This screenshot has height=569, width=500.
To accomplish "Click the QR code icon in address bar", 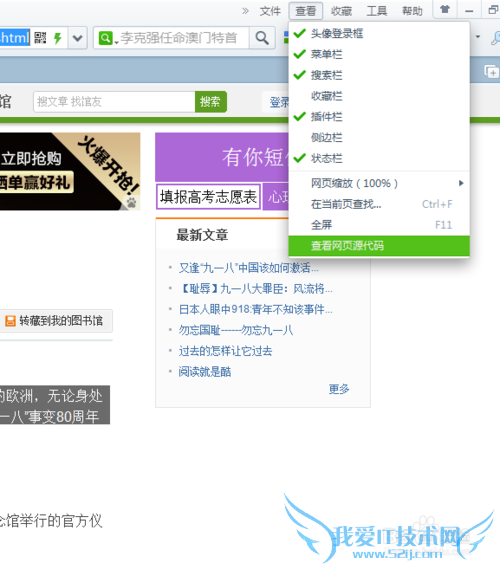I will [x=40, y=38].
